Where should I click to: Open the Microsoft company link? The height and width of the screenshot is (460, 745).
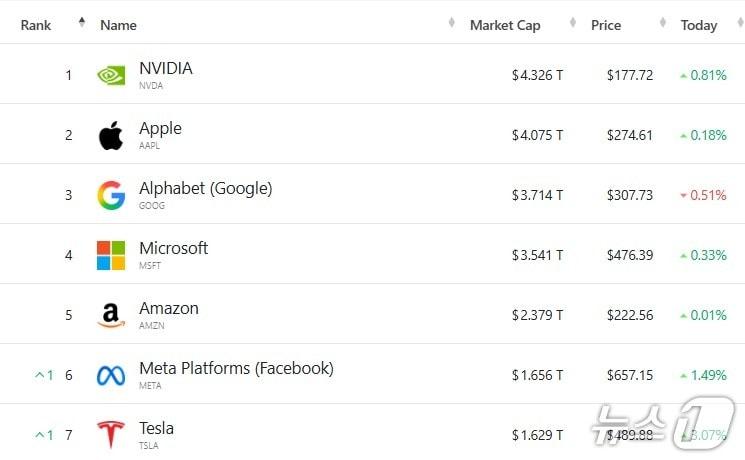pos(174,249)
